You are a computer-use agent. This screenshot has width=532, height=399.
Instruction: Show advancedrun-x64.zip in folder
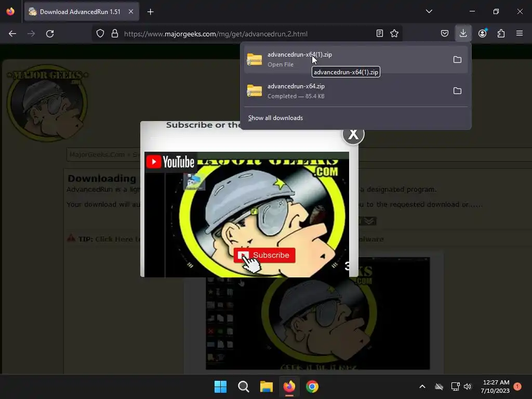pos(457,91)
